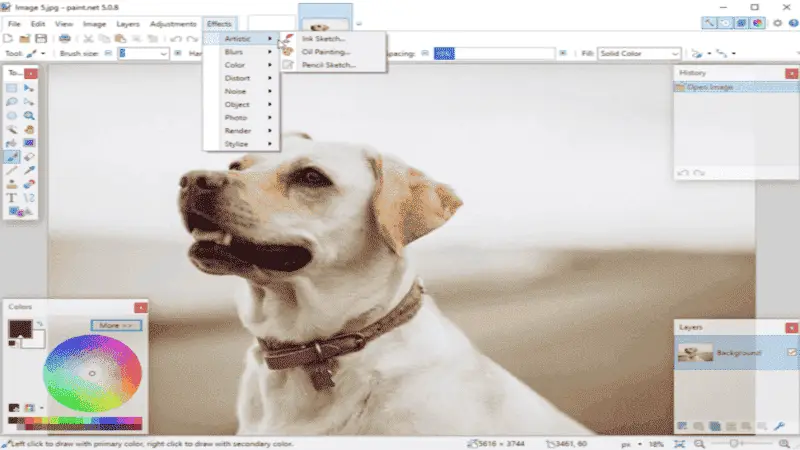Select the Open Image history entry

coord(736,87)
